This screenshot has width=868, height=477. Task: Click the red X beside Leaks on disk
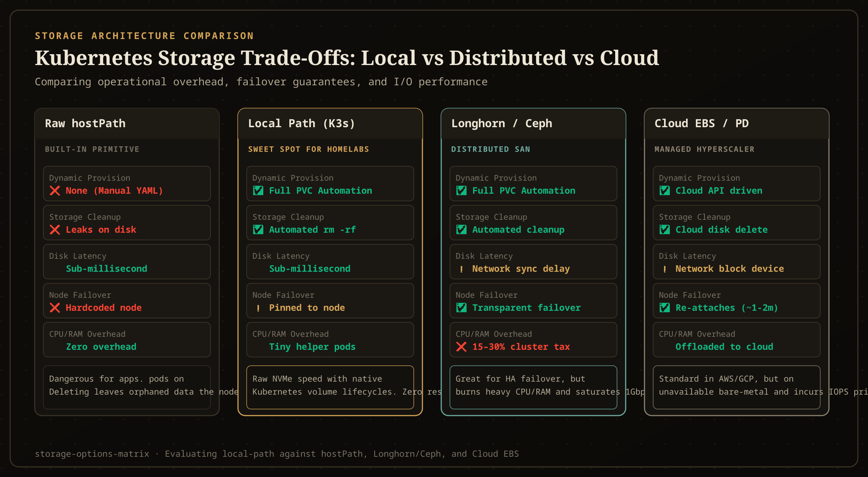55,230
